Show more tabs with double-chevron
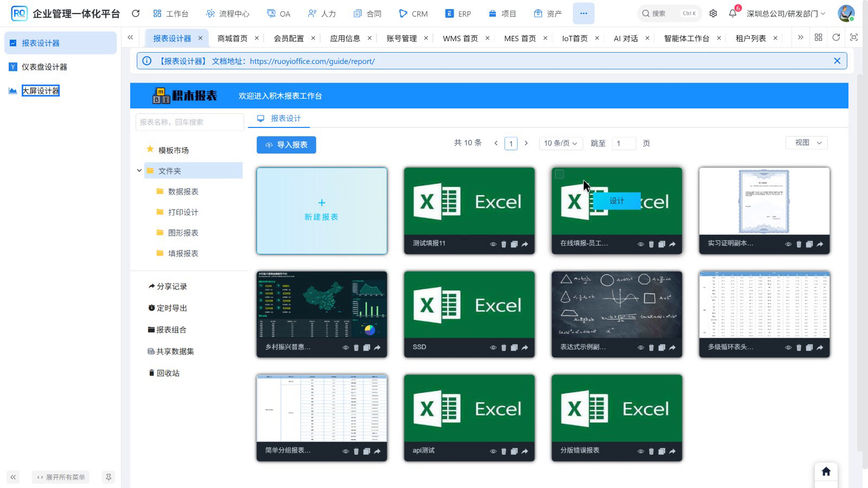 800,37
